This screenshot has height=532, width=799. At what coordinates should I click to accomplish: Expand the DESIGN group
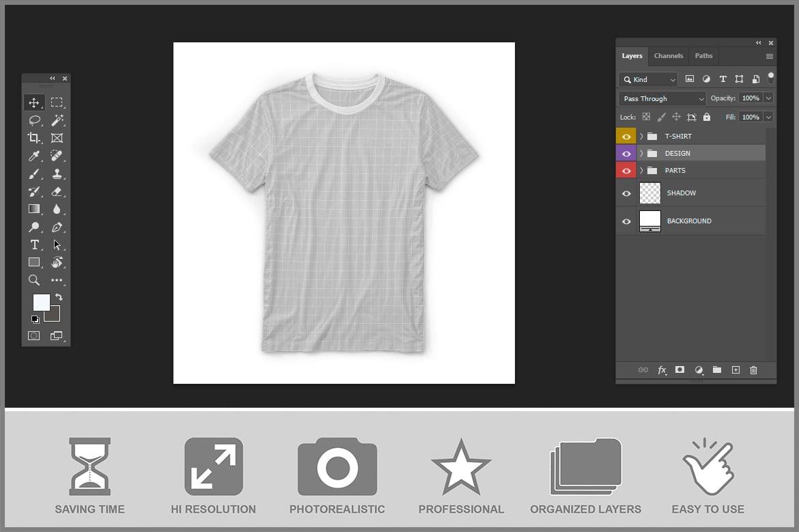coord(641,154)
